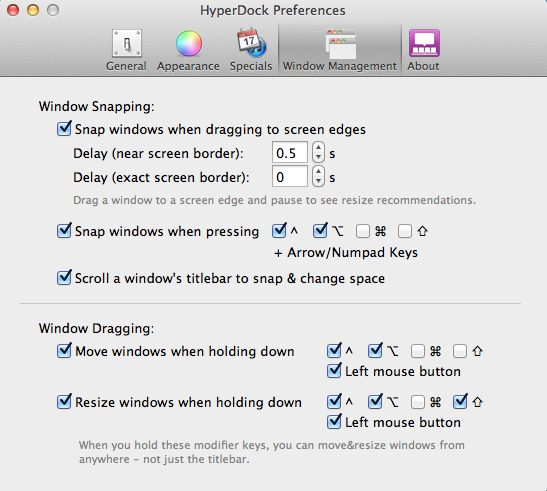Switch to the Appearance tab label
The width and height of the screenshot is (547, 491).
(x=188, y=66)
